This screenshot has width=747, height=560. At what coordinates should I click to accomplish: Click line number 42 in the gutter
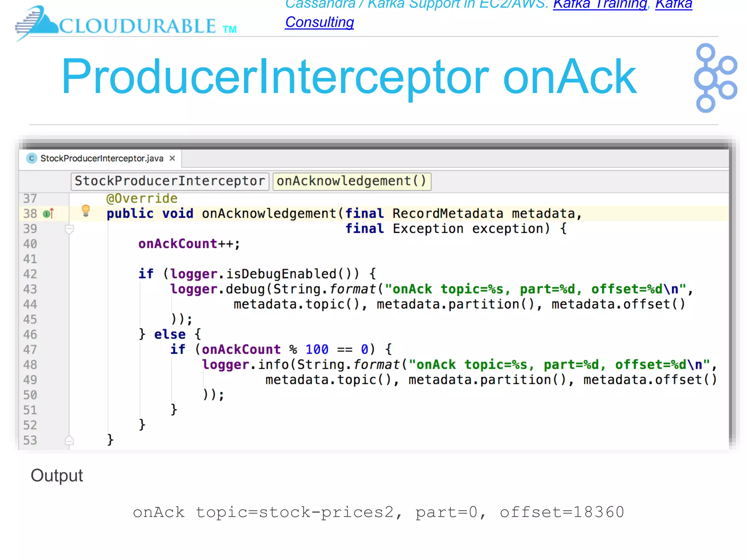point(30,274)
